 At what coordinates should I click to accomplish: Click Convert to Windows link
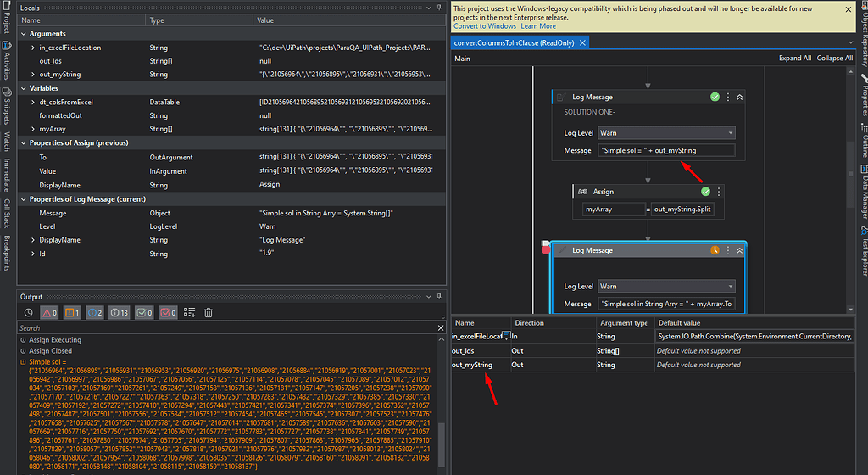(485, 26)
